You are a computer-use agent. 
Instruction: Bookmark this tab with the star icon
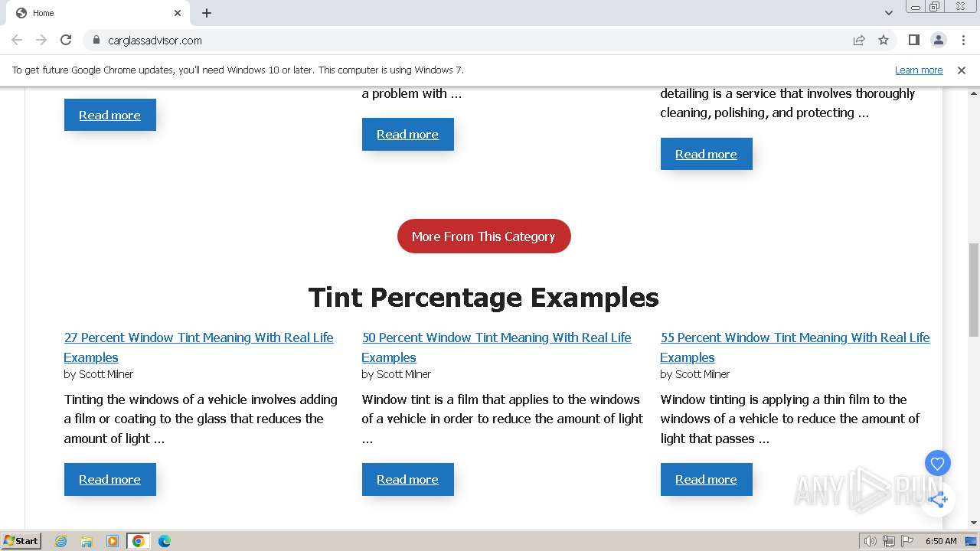click(x=884, y=40)
